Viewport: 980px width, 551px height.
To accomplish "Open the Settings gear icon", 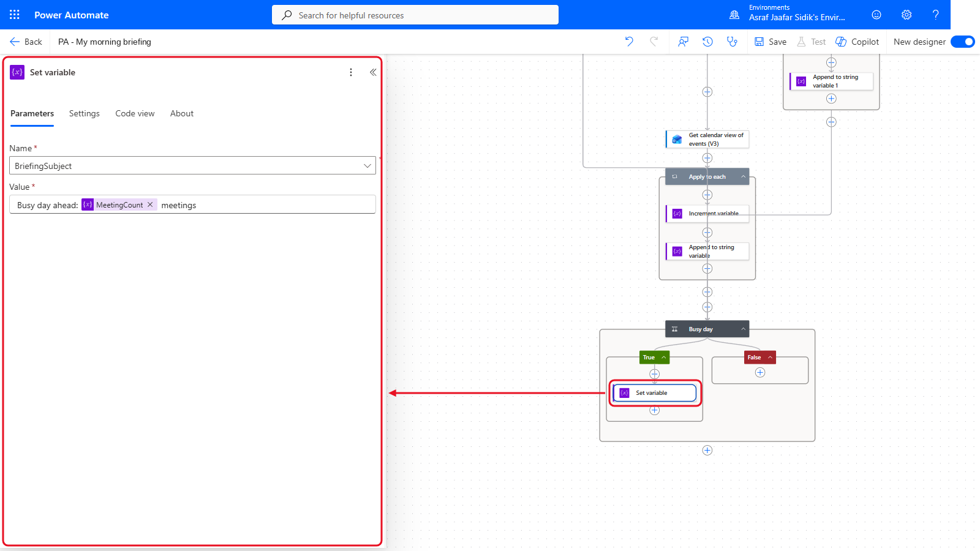I will point(907,15).
